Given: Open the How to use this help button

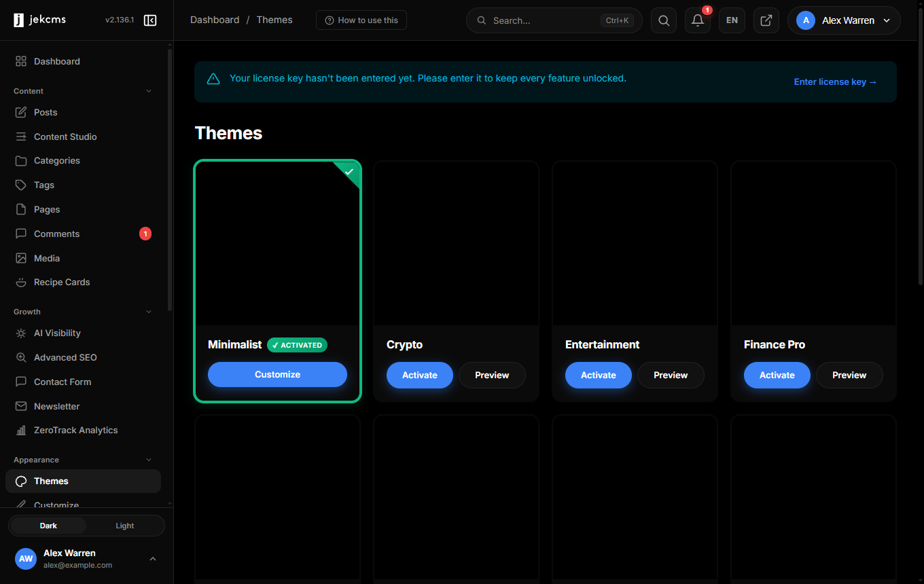Looking at the screenshot, I should pyautogui.click(x=361, y=20).
